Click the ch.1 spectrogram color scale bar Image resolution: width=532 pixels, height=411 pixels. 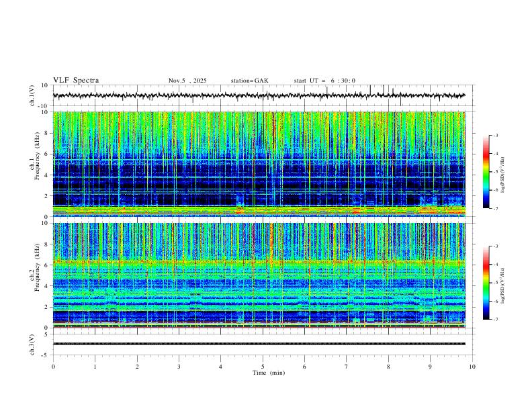coord(486,172)
